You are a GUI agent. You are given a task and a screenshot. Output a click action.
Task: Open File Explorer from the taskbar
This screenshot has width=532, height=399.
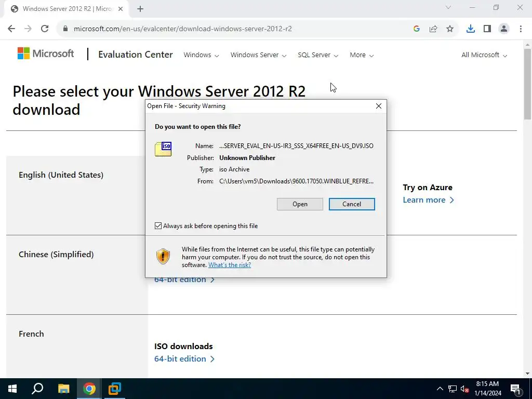[63, 389]
